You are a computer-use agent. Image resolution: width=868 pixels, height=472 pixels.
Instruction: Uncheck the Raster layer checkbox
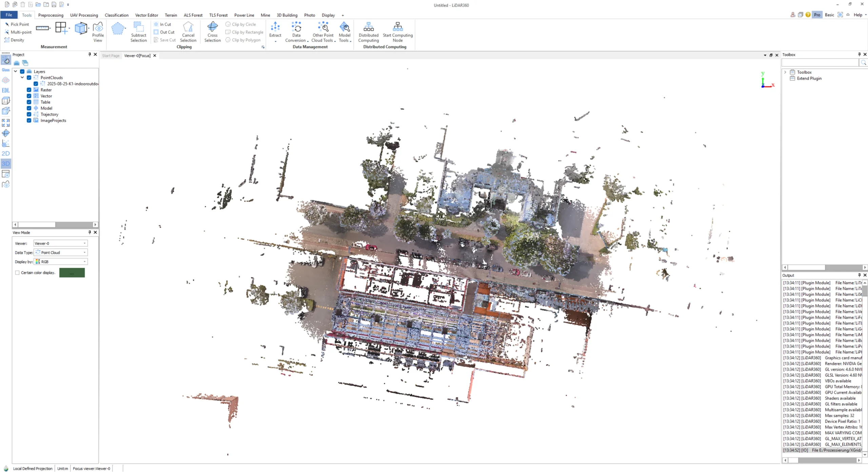[x=29, y=90]
